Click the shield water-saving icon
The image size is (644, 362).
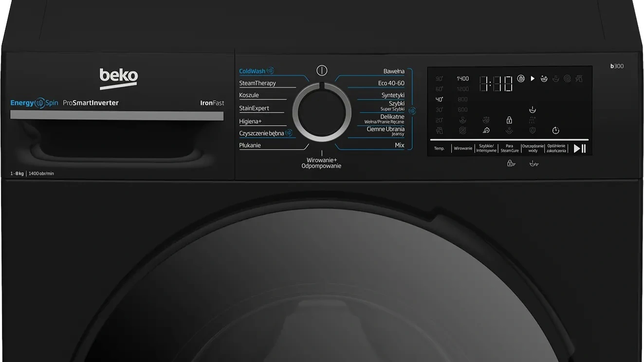(533, 130)
